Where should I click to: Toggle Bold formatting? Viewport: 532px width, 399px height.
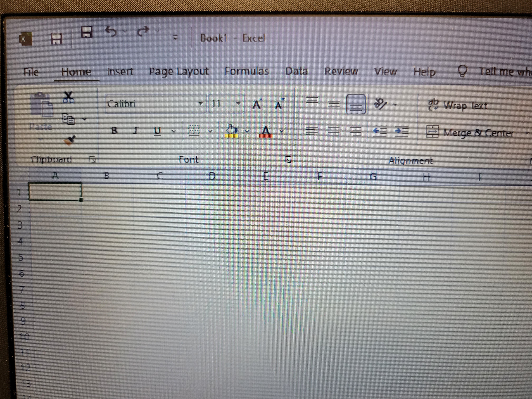coord(114,131)
